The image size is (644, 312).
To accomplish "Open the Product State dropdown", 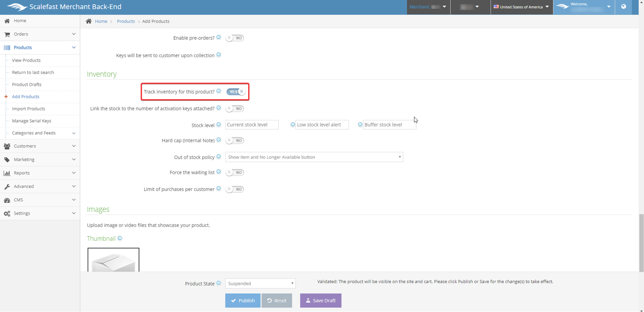I will pyautogui.click(x=260, y=283).
